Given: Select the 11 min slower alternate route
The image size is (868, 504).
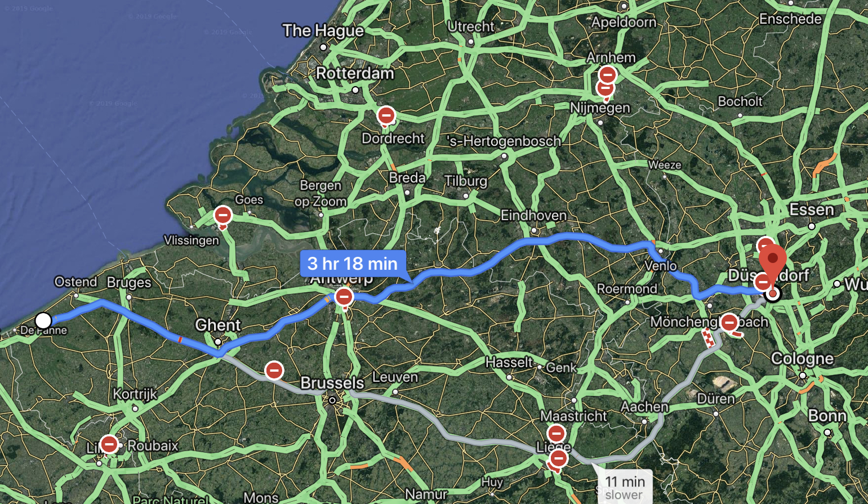Looking at the screenshot, I should click(x=625, y=487).
